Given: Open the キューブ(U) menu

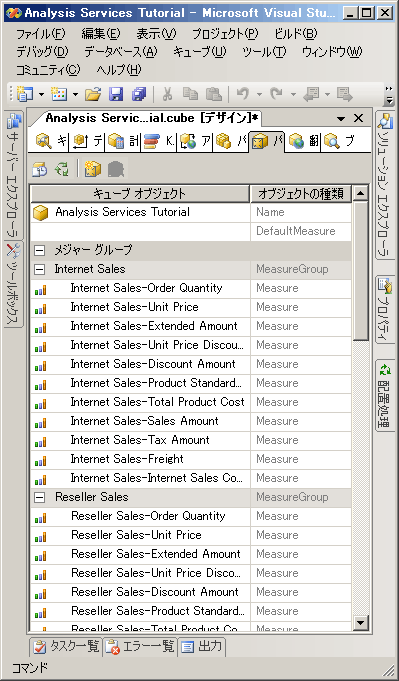Looking at the screenshot, I should click(x=200, y=52).
